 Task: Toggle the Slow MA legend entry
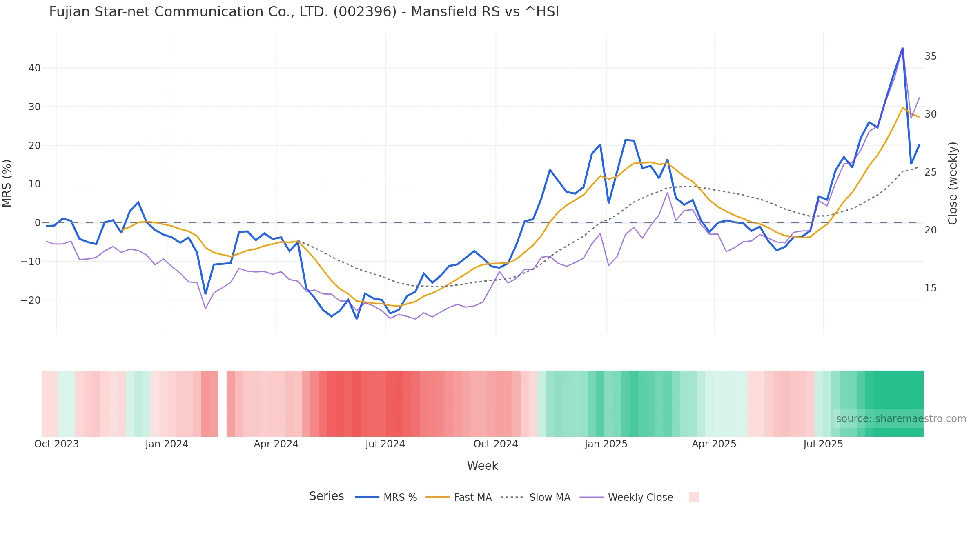[x=535, y=497]
